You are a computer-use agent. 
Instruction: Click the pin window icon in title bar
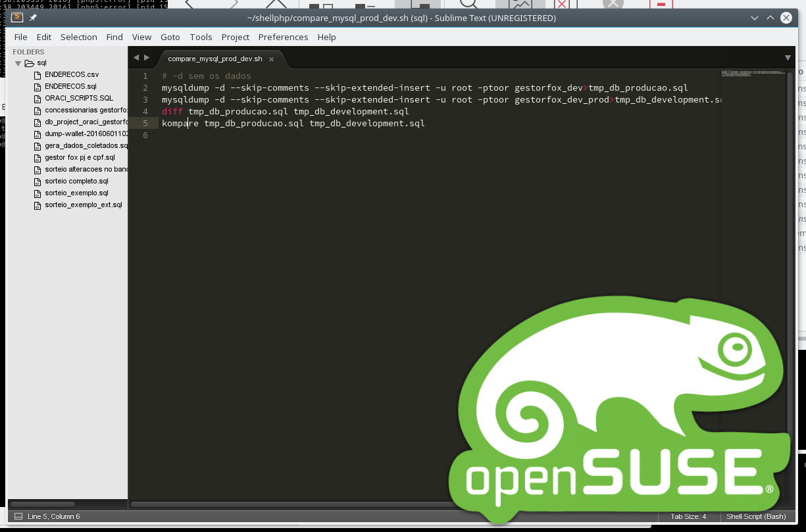[33, 18]
